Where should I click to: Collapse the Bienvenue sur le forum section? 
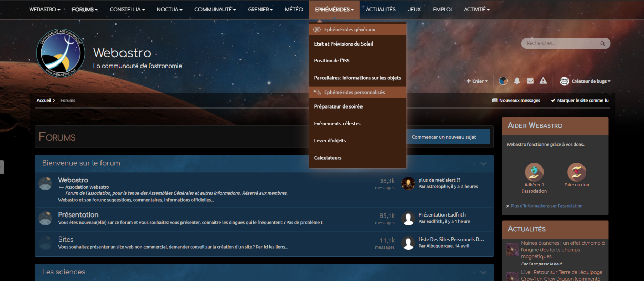[x=483, y=164]
